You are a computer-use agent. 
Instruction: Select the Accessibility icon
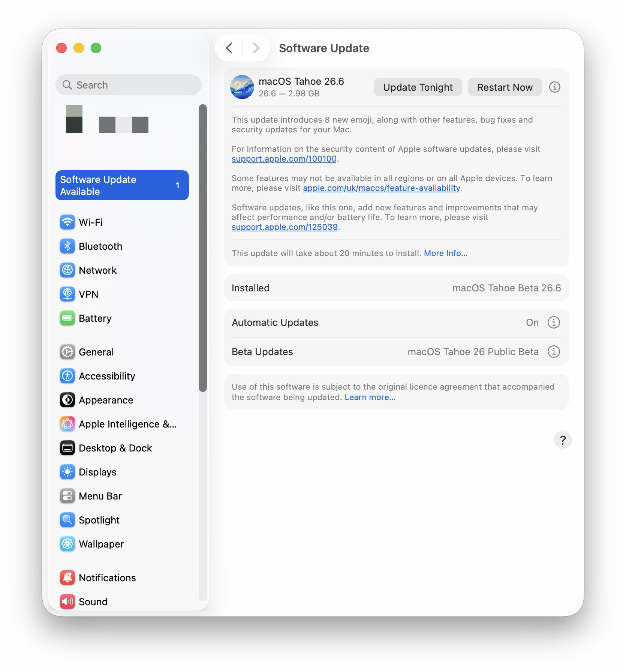pos(67,376)
